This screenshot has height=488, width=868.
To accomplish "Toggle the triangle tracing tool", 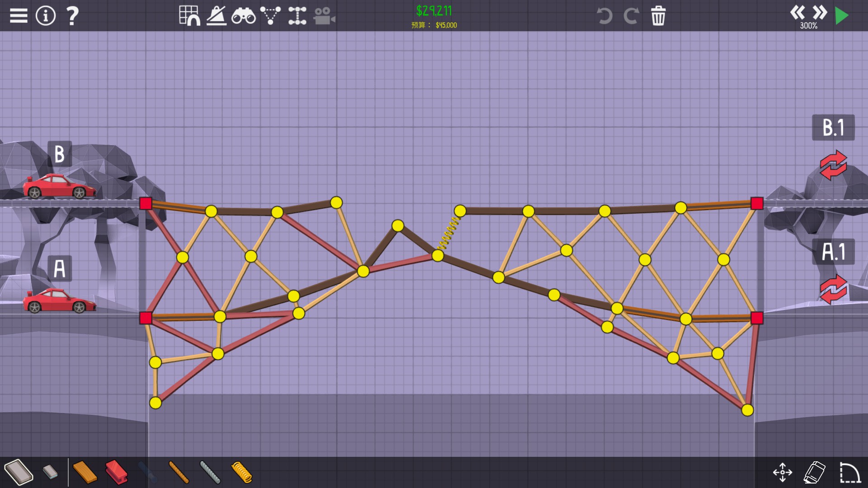I will [270, 16].
